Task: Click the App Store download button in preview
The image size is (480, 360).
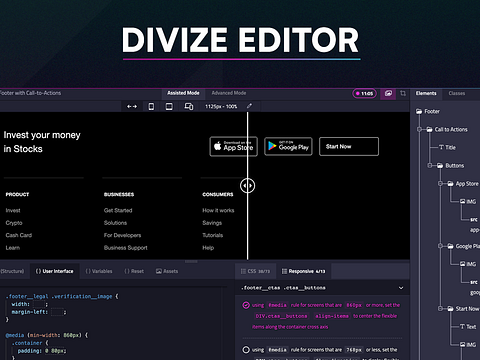Action: click(x=233, y=146)
